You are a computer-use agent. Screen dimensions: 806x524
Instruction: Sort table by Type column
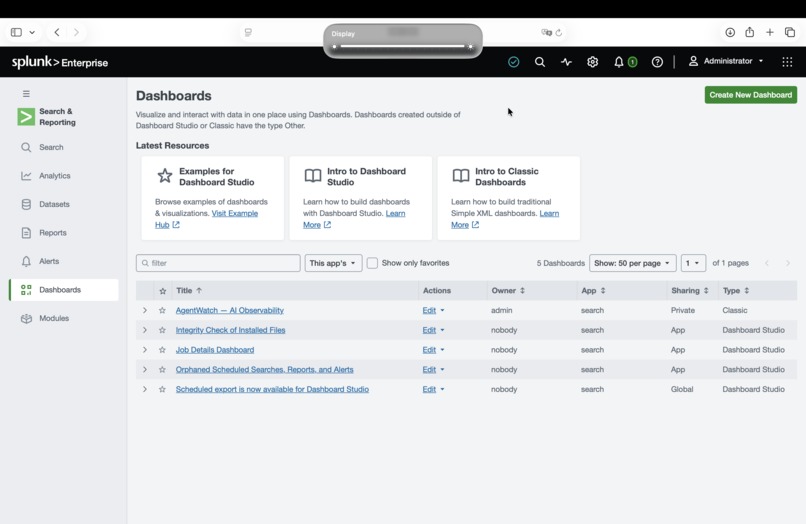tap(736, 291)
